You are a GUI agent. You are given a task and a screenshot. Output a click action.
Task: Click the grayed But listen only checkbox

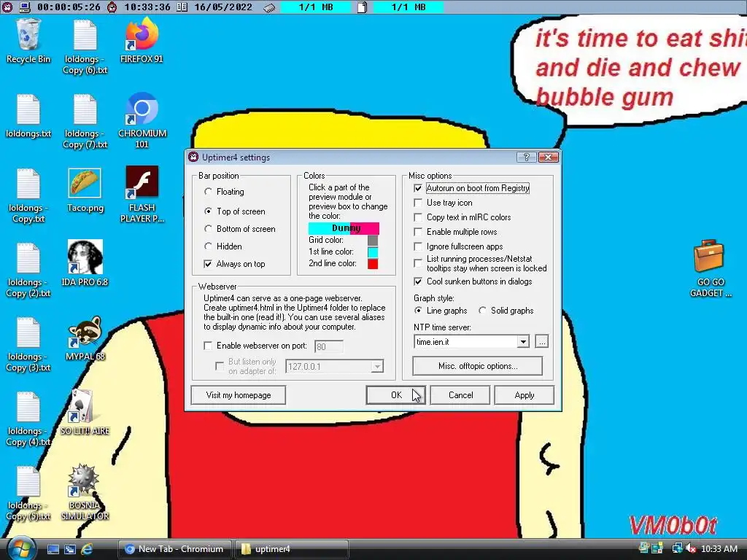tap(219, 366)
